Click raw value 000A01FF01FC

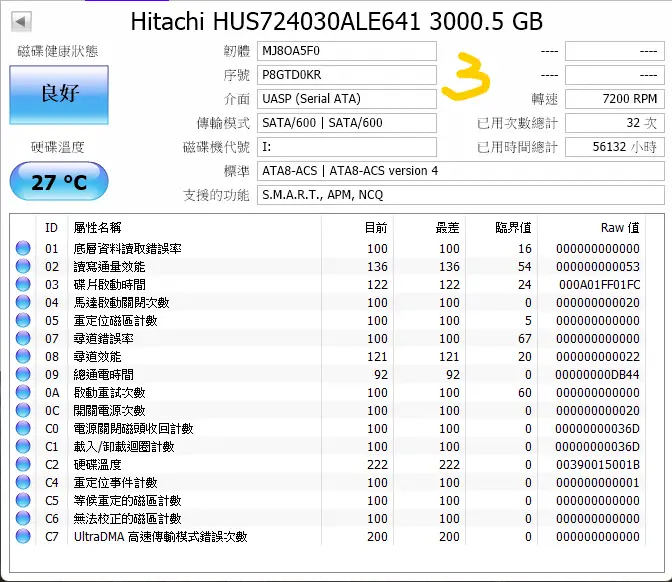pyautogui.click(x=600, y=285)
